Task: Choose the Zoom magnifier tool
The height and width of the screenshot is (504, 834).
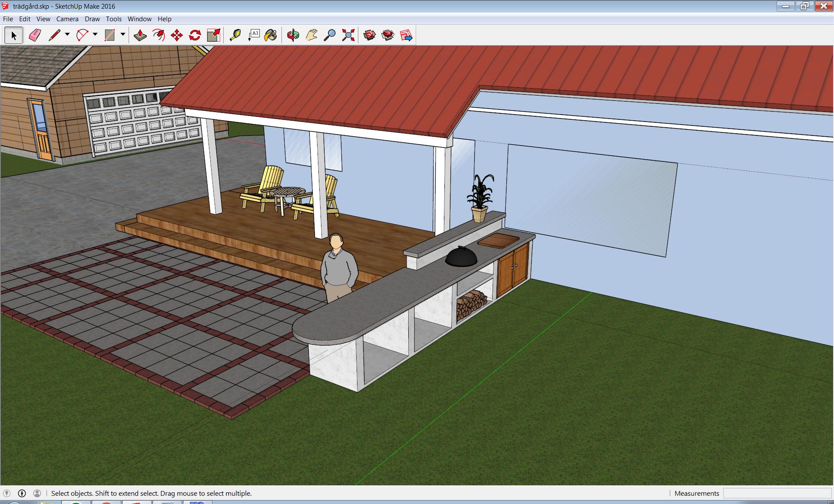Action: pyautogui.click(x=330, y=35)
